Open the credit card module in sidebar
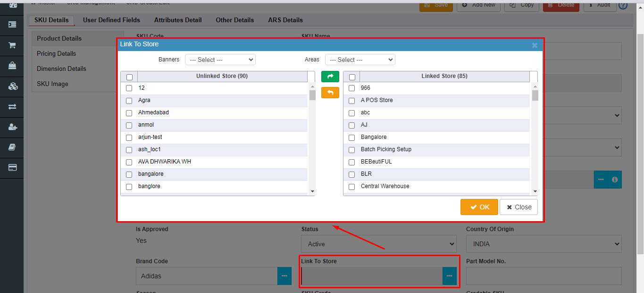 coord(12,168)
